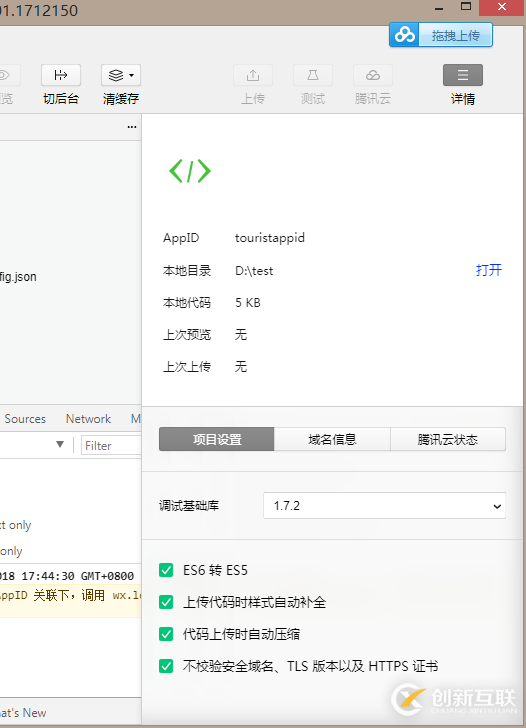
Task: Open the console context dropdown arrow
Action: (60, 445)
